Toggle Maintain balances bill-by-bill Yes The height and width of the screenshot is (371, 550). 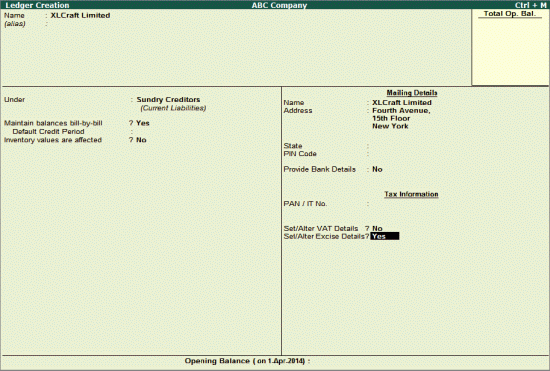(x=142, y=123)
